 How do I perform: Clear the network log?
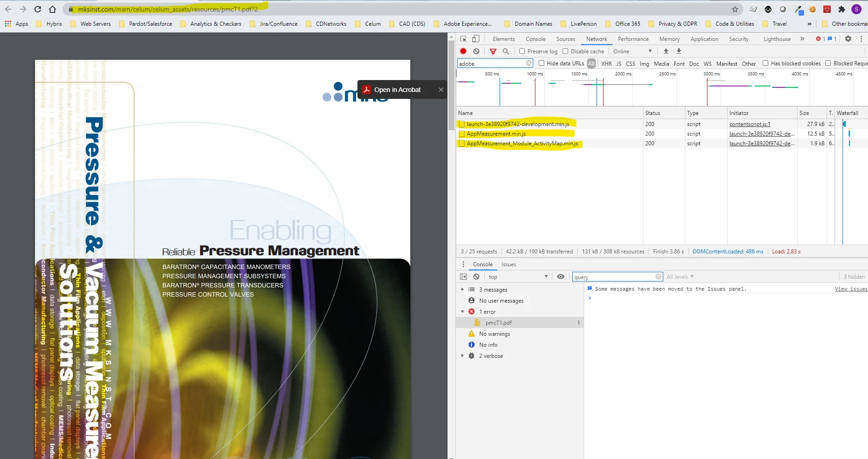tap(476, 51)
